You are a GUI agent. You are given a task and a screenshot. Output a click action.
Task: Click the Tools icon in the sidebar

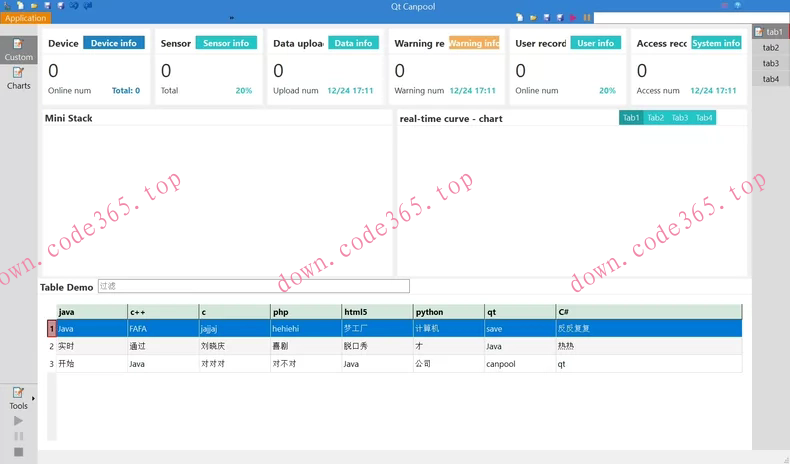[x=18, y=398]
